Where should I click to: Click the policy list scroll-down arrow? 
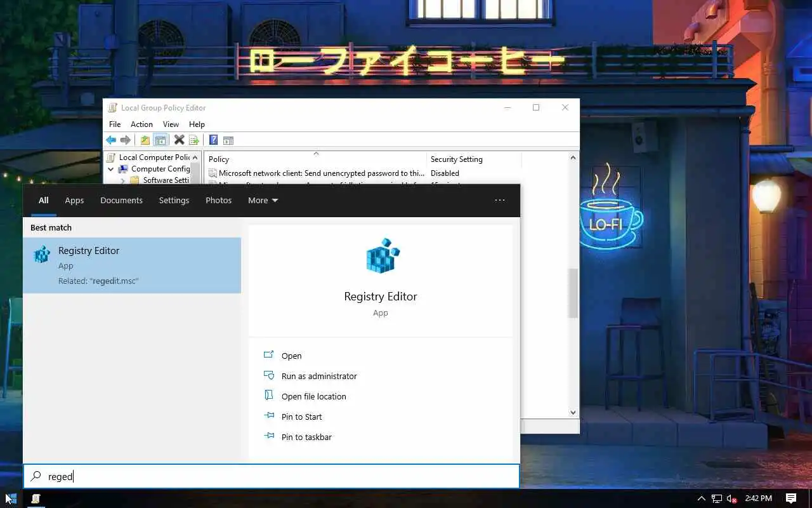pyautogui.click(x=573, y=412)
